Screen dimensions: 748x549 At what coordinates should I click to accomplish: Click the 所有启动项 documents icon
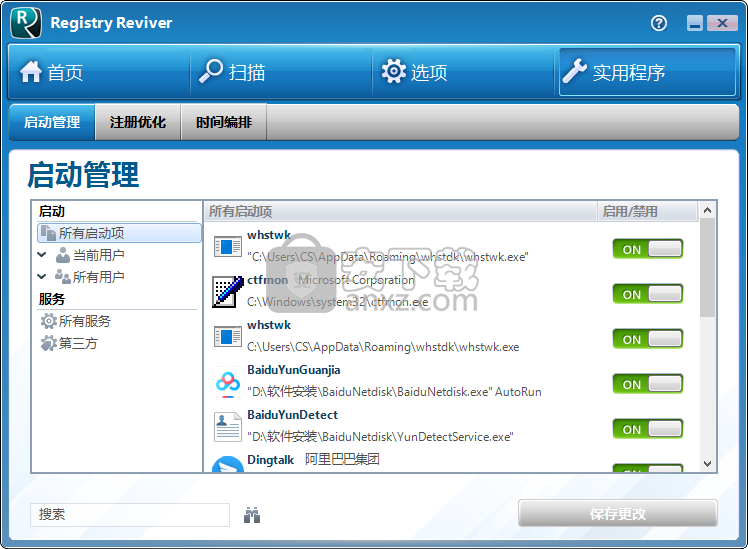48,233
